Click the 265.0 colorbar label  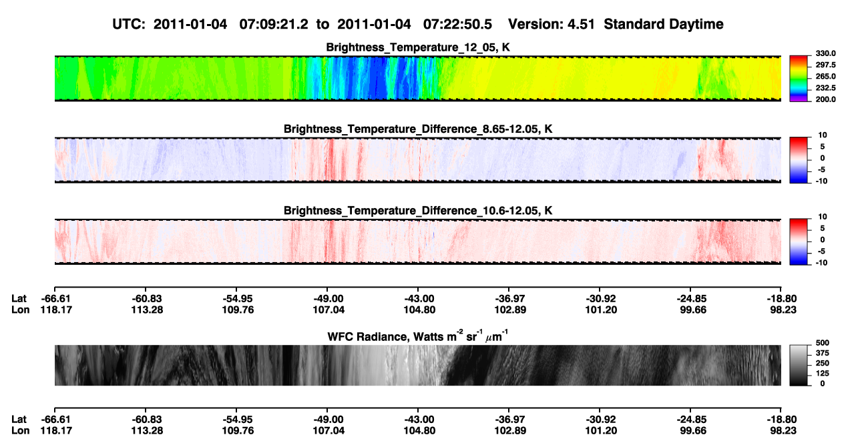pyautogui.click(x=825, y=77)
